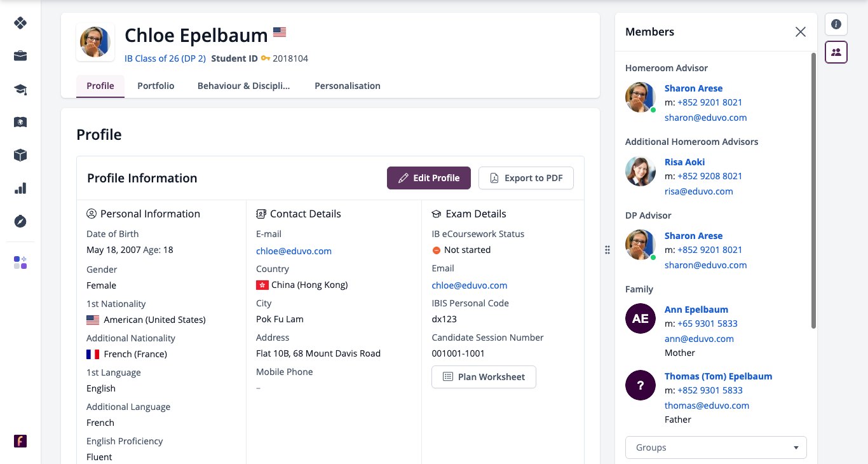Open the apps sparkle icon in sidebar
The image size is (868, 464).
20,263
